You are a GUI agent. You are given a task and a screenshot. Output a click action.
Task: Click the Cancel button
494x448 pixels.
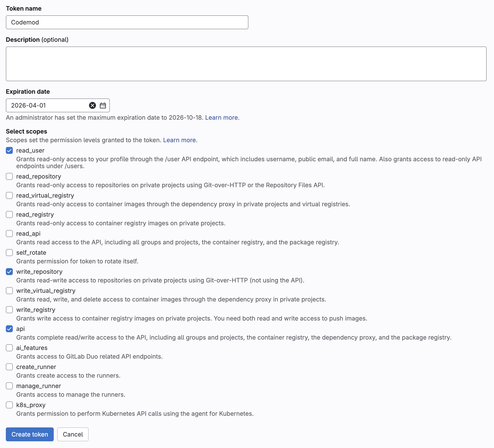pos(73,434)
